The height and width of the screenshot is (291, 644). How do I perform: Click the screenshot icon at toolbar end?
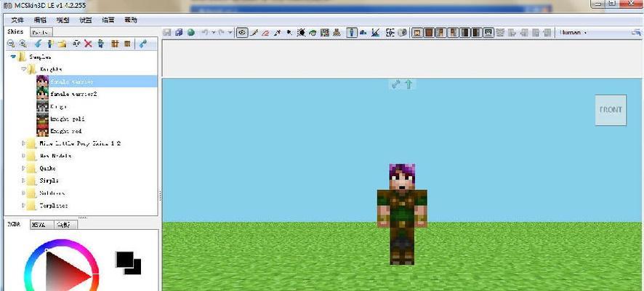click(636, 32)
